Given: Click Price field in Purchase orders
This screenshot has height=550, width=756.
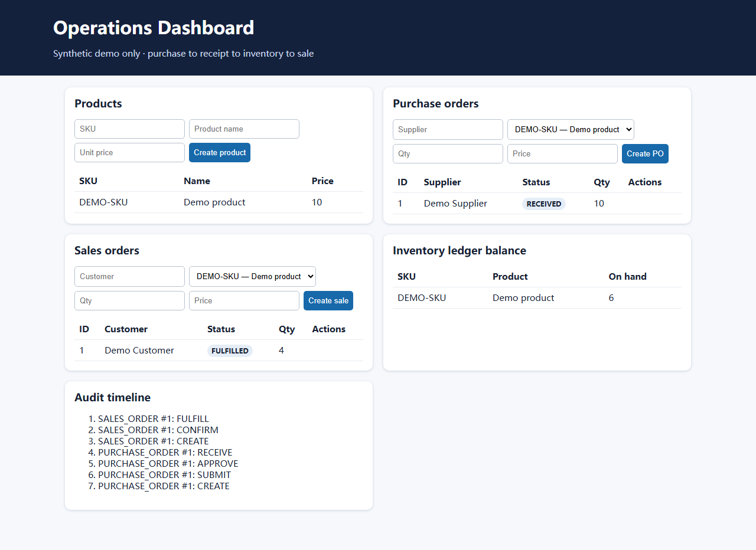Looking at the screenshot, I should pyautogui.click(x=562, y=153).
